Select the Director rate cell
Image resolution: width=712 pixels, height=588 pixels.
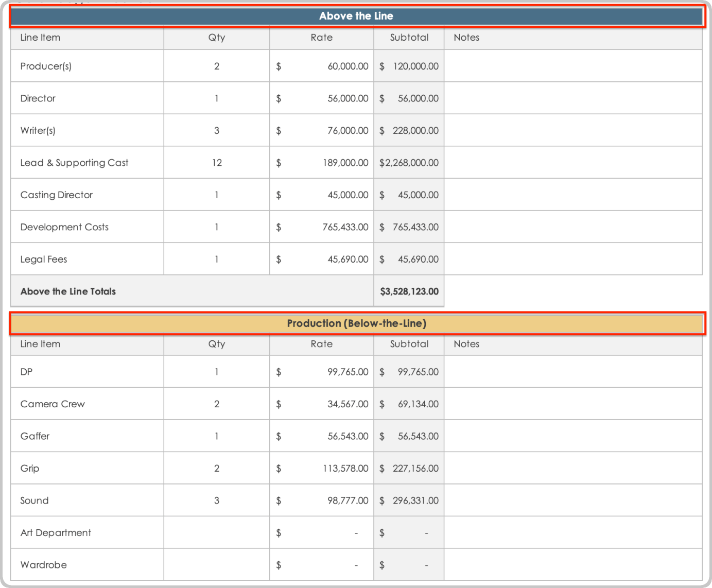coord(322,98)
